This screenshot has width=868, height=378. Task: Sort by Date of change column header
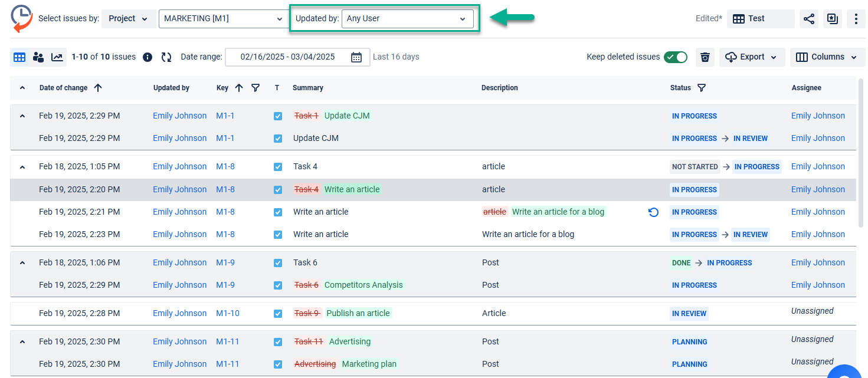63,88
